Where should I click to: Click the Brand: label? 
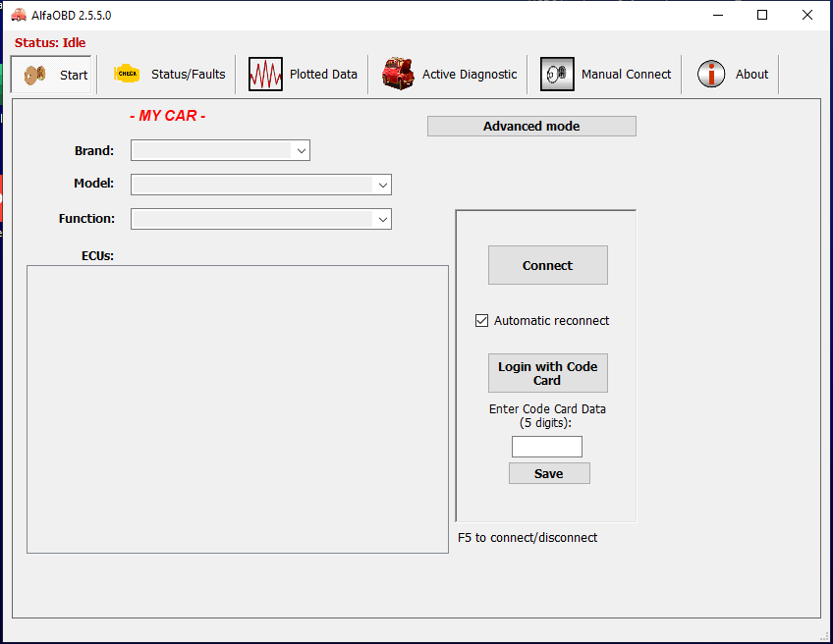pos(94,151)
